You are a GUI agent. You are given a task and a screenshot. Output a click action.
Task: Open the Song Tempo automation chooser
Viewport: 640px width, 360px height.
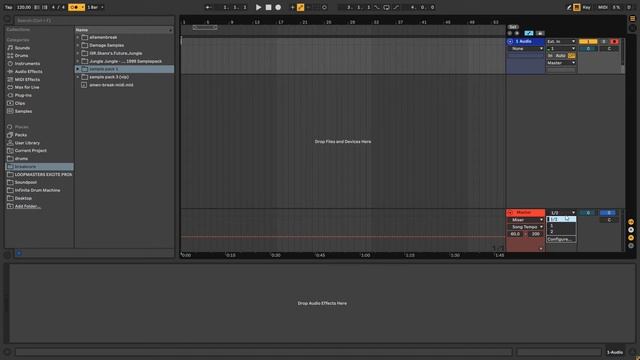526,227
